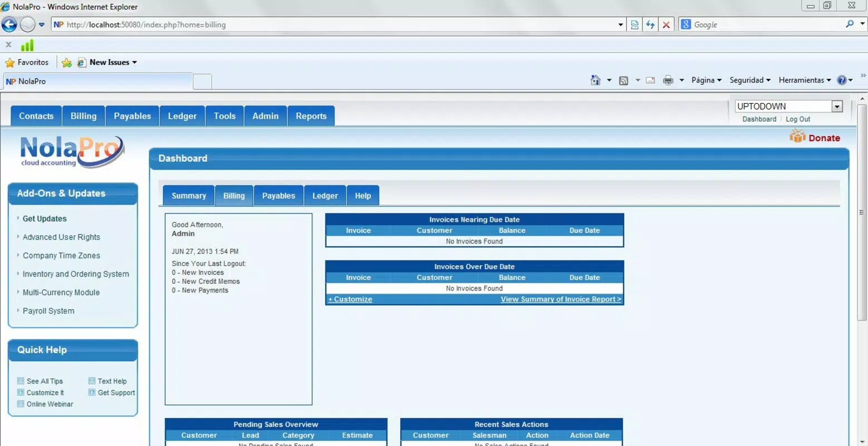
Task: Open the RSS feeds icon
Action: [624, 80]
